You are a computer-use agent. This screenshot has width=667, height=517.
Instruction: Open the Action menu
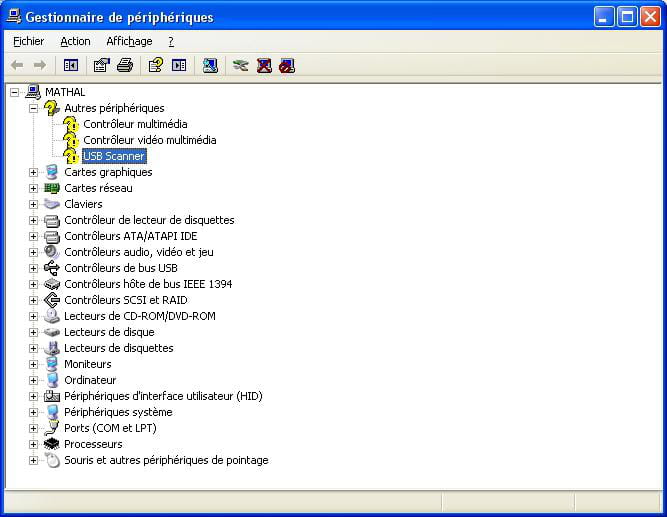tap(75, 41)
